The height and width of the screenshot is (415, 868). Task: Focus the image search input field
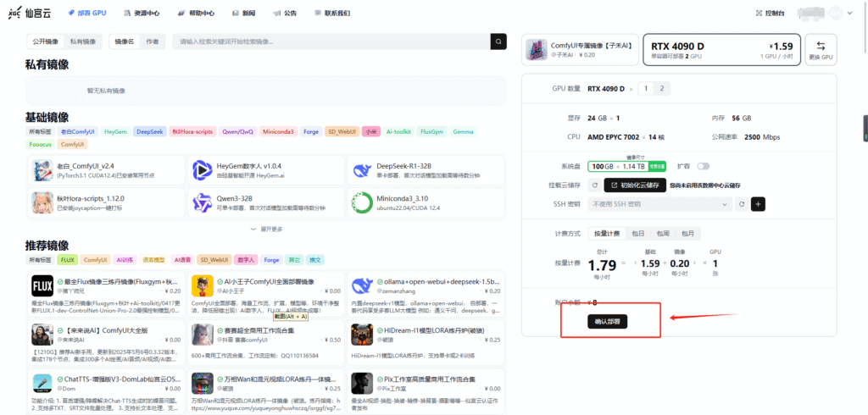pos(331,41)
